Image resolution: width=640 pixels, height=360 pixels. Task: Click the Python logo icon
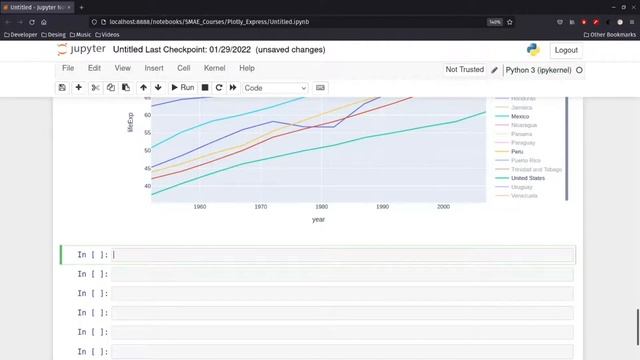(x=533, y=50)
